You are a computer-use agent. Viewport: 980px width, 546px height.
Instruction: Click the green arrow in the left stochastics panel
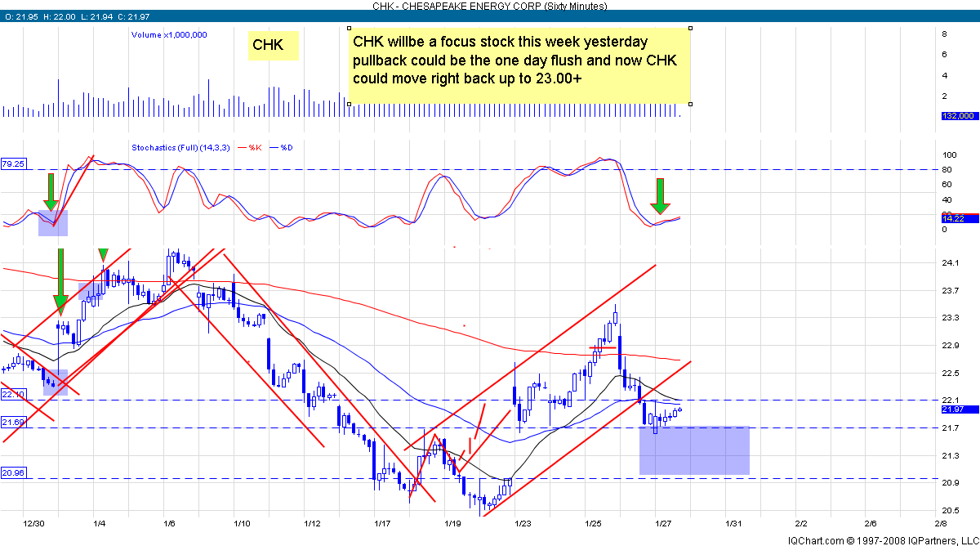(x=51, y=192)
